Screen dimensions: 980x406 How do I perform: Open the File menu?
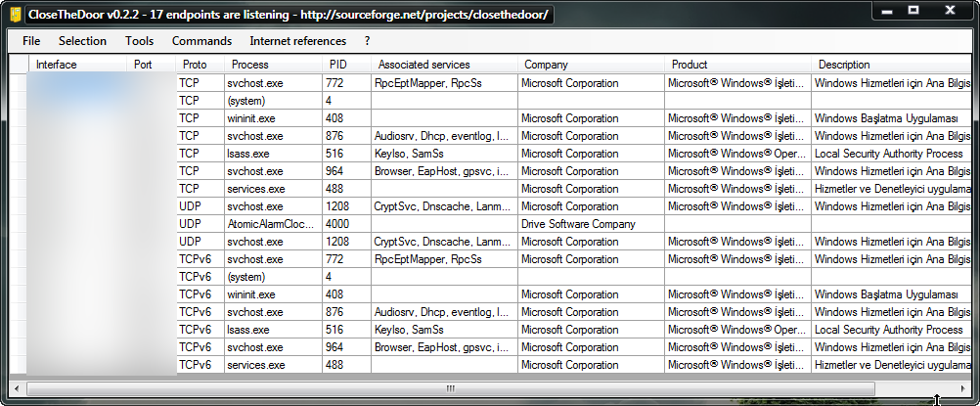tap(31, 41)
